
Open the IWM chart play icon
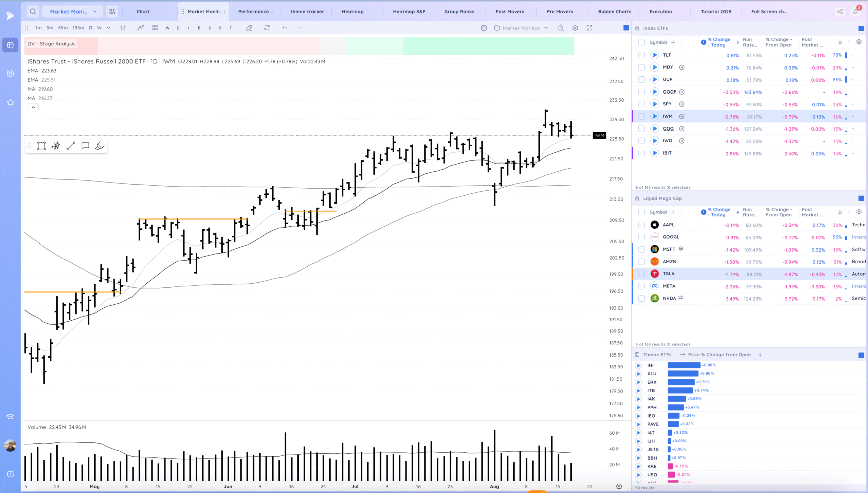[x=654, y=116]
